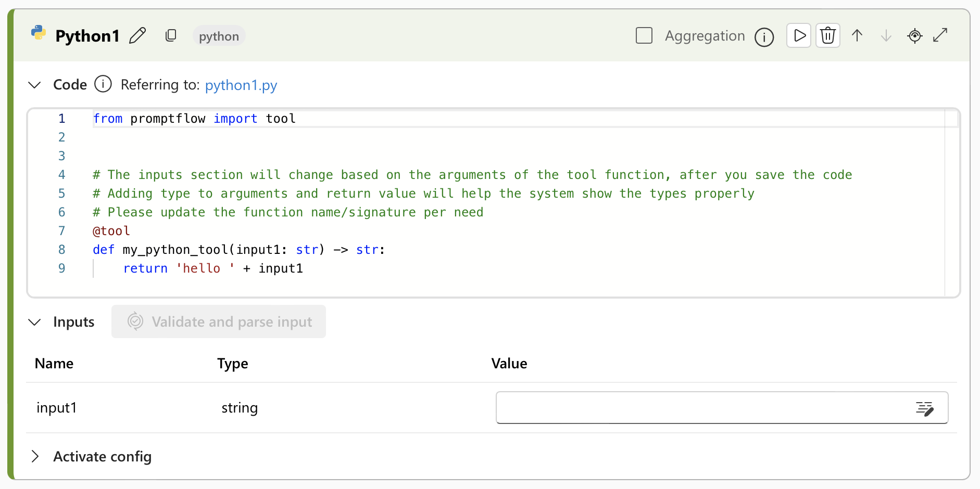
Task: Select the python language tag
Action: [x=218, y=36]
